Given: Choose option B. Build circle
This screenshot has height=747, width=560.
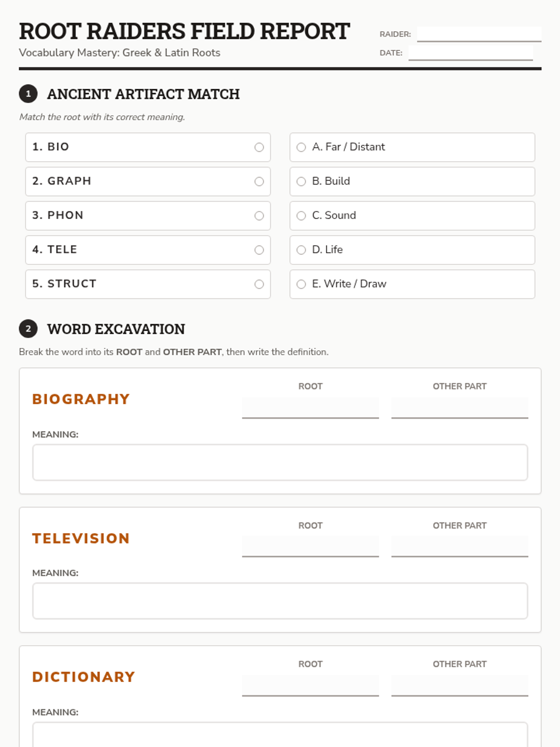Looking at the screenshot, I should click(301, 182).
